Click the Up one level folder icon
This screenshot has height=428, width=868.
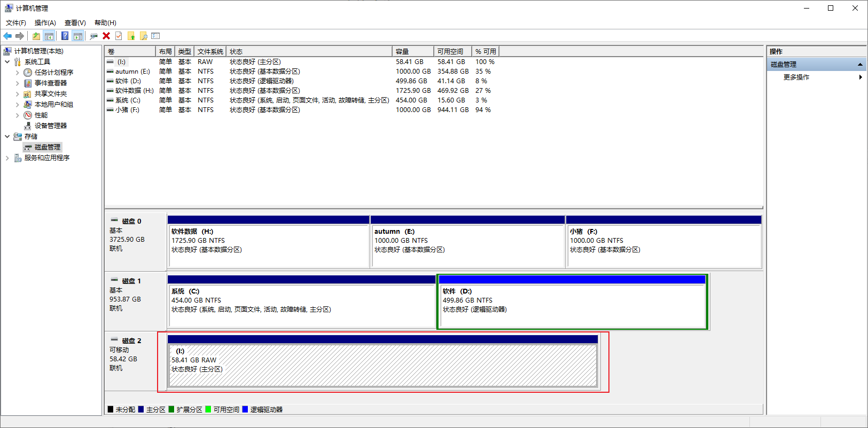click(36, 36)
